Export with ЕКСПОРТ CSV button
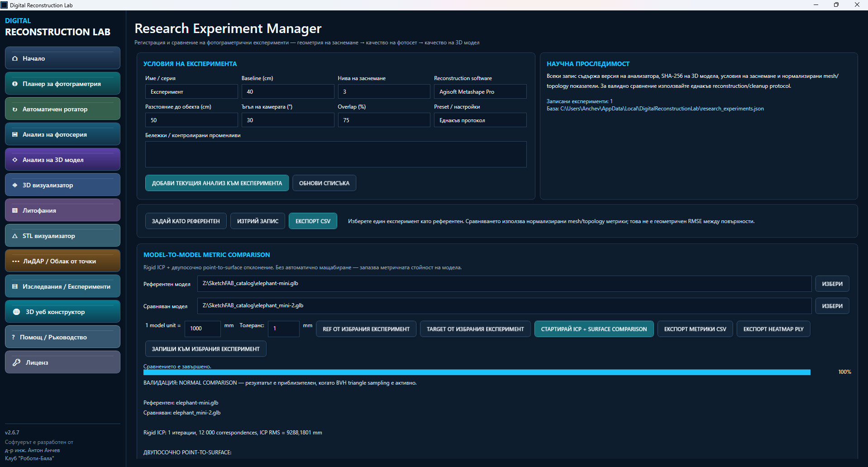The width and height of the screenshot is (868, 467). tap(313, 221)
